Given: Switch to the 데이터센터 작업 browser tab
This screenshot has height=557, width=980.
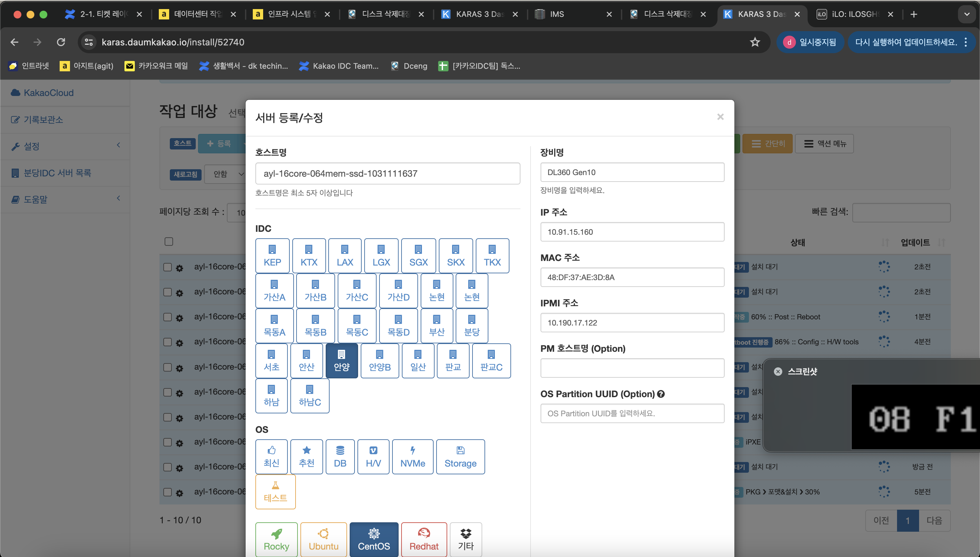Looking at the screenshot, I should tap(197, 14).
